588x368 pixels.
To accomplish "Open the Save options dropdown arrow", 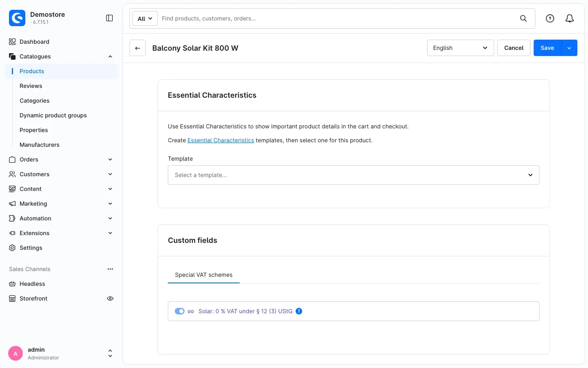I will coord(569,48).
